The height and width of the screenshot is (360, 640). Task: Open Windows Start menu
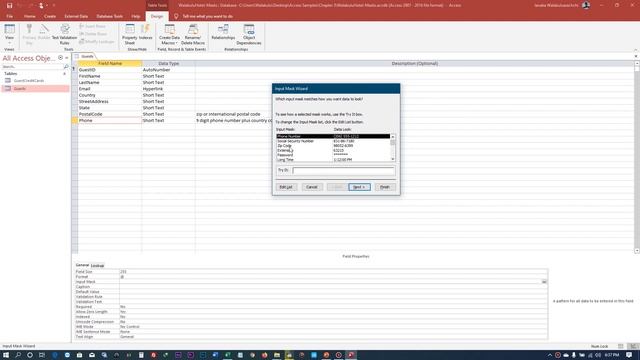[6, 355]
